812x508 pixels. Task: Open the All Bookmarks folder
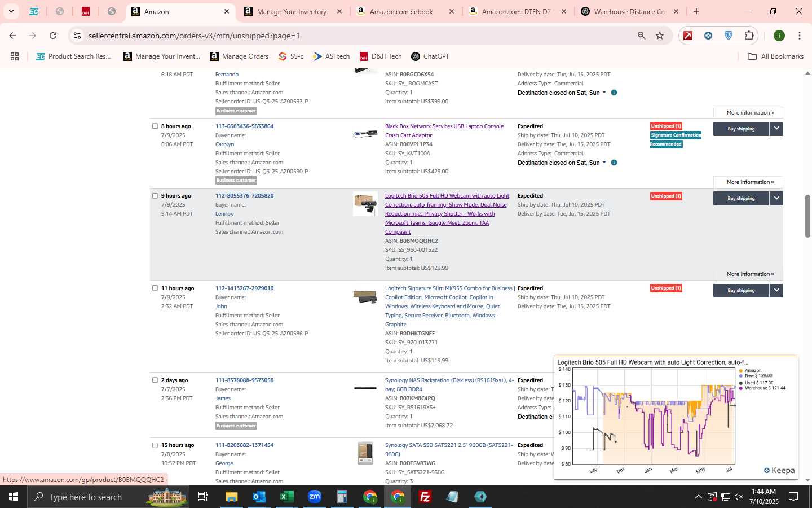(775, 56)
